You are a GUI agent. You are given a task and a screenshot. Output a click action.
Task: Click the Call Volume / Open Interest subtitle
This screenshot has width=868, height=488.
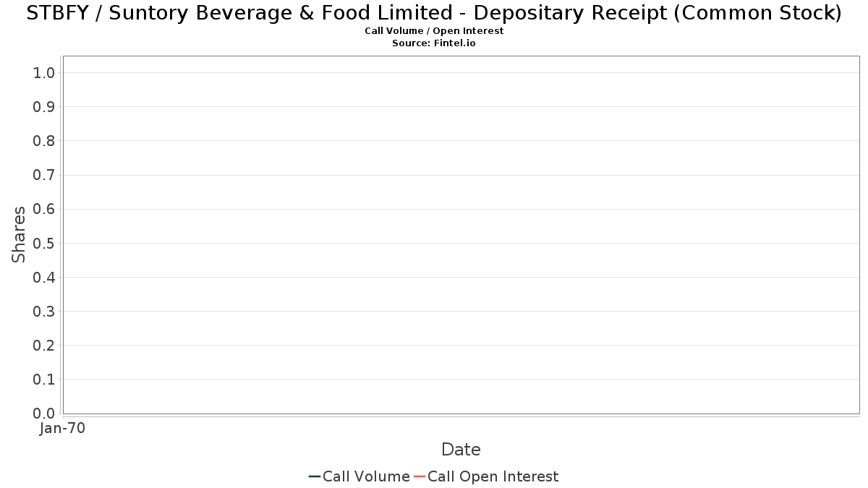tap(434, 31)
